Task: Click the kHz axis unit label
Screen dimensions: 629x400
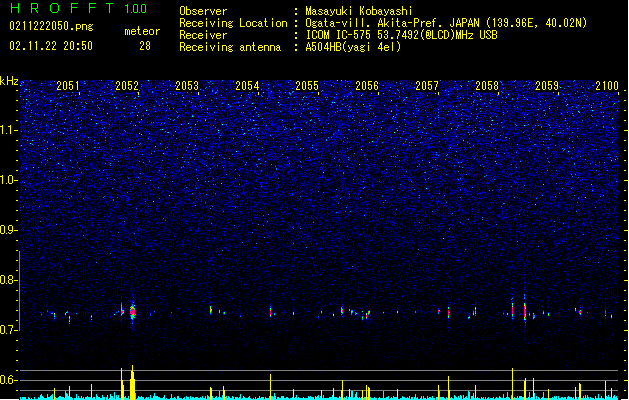Action: click(x=9, y=81)
